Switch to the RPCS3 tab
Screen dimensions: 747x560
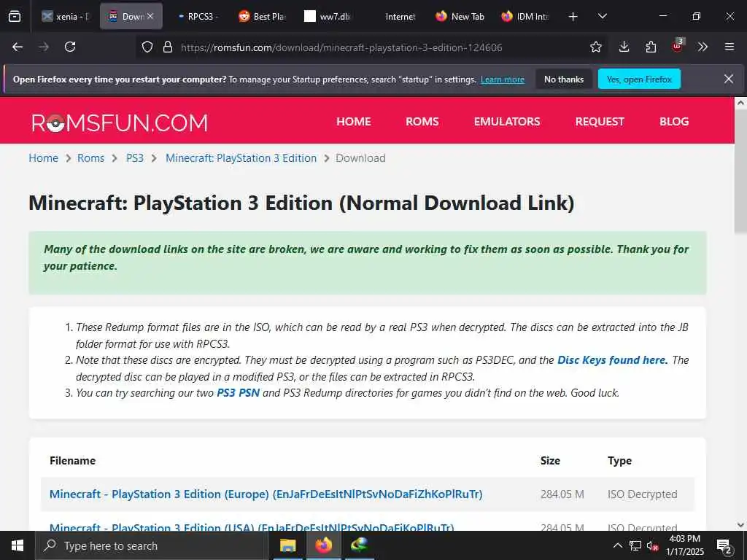pos(197,17)
